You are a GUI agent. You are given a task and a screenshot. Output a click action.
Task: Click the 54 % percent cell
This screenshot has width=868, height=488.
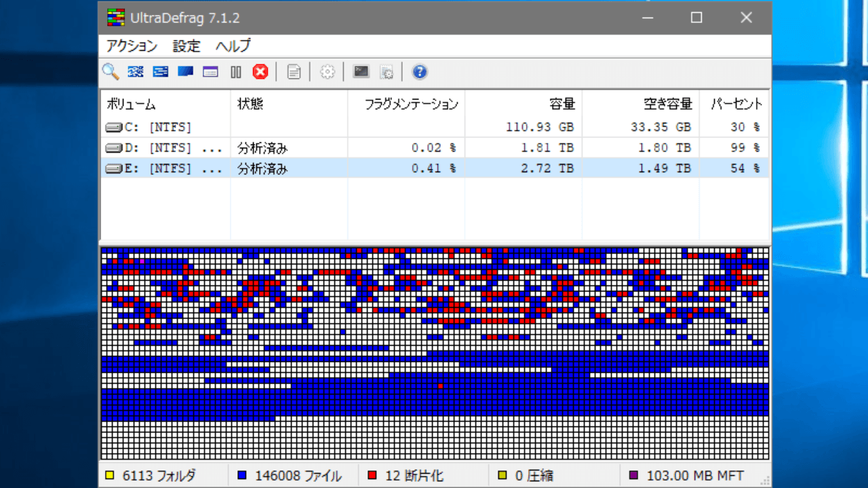coord(745,169)
